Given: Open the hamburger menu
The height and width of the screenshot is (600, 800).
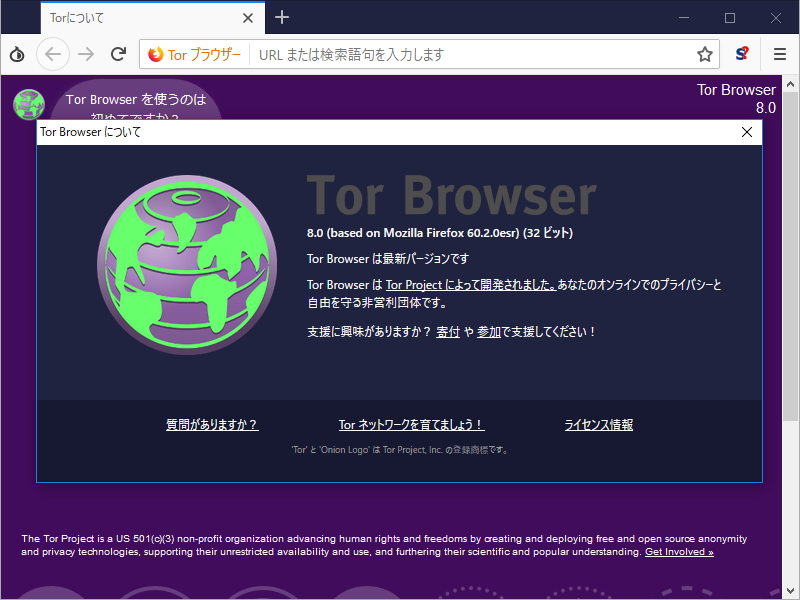Looking at the screenshot, I should point(780,54).
